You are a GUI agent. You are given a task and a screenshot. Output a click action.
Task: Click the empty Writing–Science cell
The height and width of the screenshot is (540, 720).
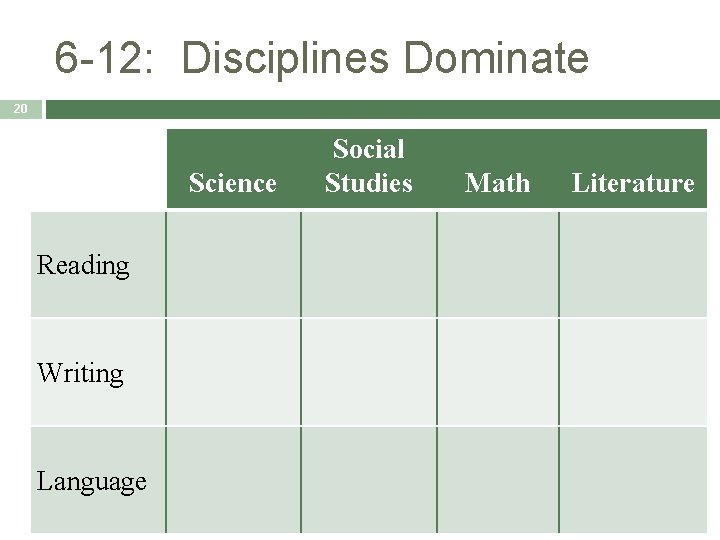[x=233, y=373]
